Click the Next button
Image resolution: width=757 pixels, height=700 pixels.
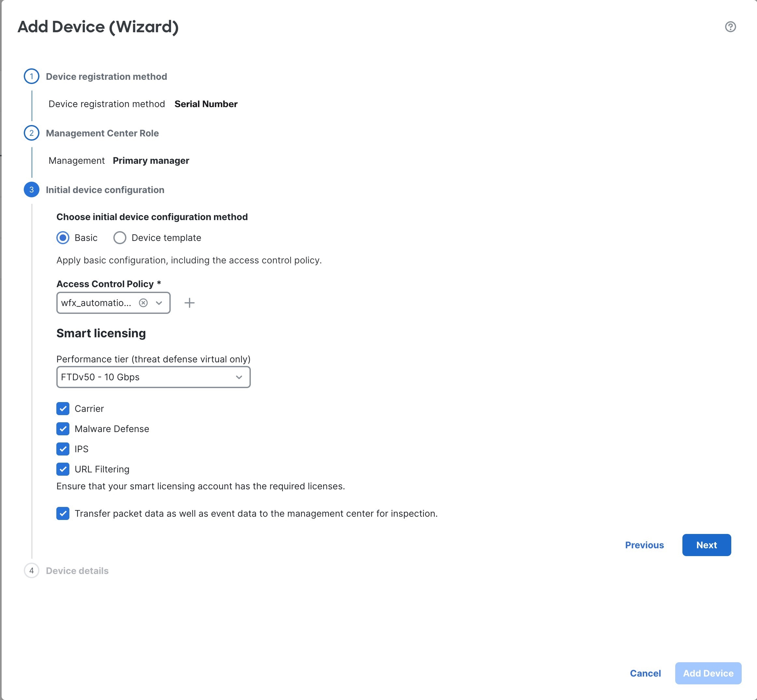pyautogui.click(x=707, y=545)
